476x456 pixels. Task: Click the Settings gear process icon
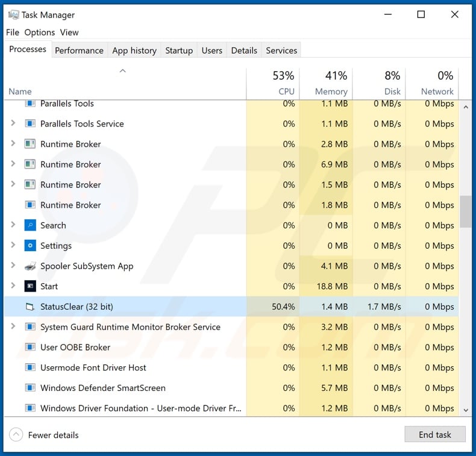(x=30, y=245)
